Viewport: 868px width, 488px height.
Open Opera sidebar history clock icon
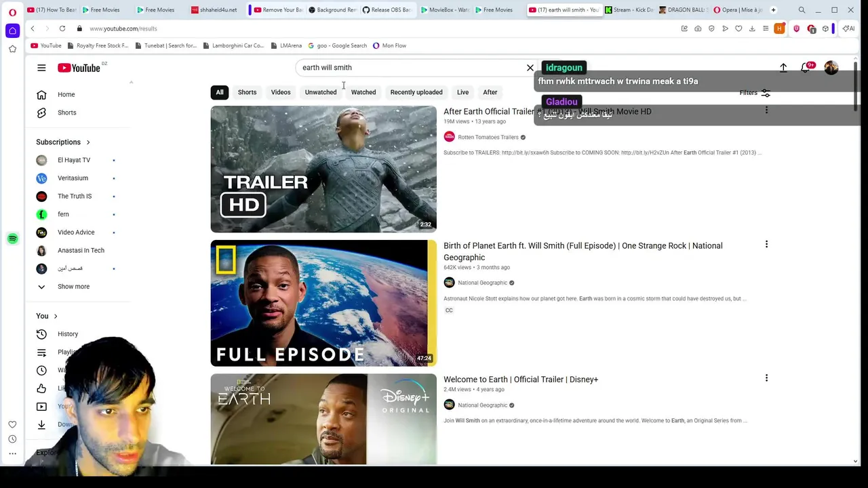(x=12, y=439)
